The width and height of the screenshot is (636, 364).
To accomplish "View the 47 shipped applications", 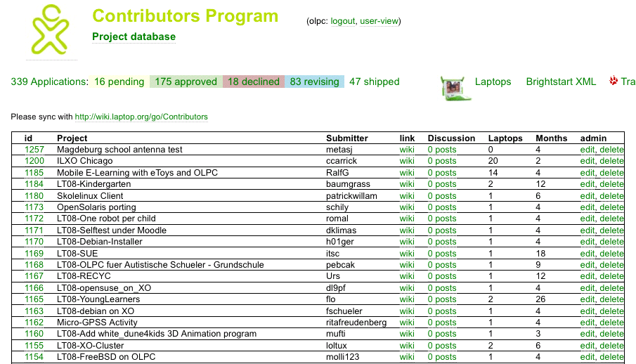I will 374,82.
